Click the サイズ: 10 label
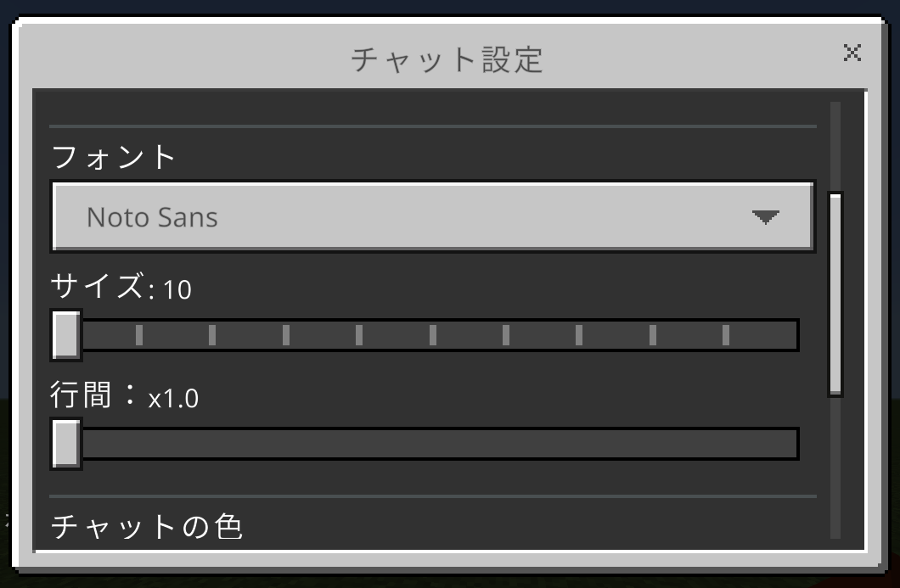The width and height of the screenshot is (900, 588). pyautogui.click(x=121, y=288)
